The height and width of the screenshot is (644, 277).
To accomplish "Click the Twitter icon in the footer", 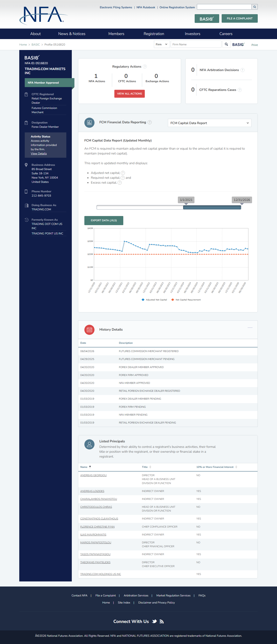I will (x=155, y=621).
